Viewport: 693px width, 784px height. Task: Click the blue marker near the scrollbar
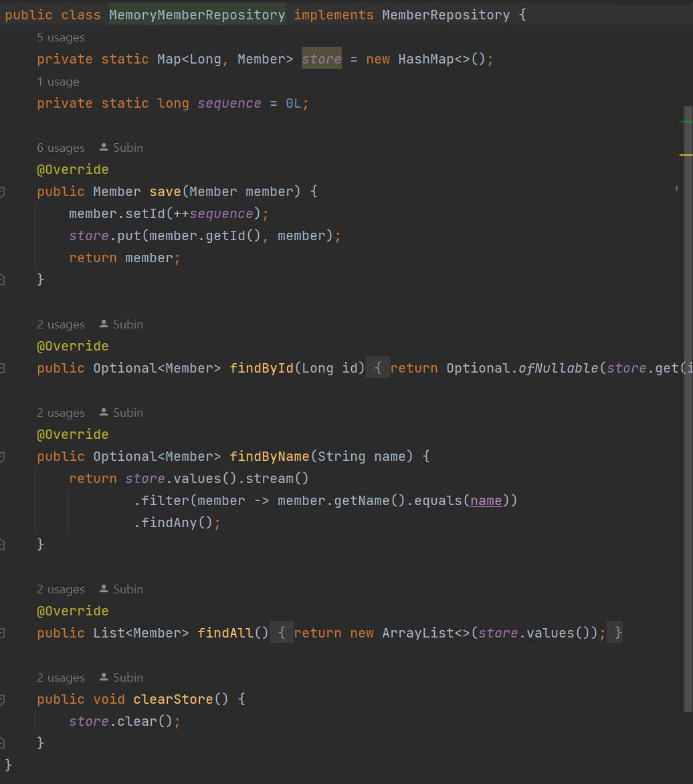click(676, 189)
